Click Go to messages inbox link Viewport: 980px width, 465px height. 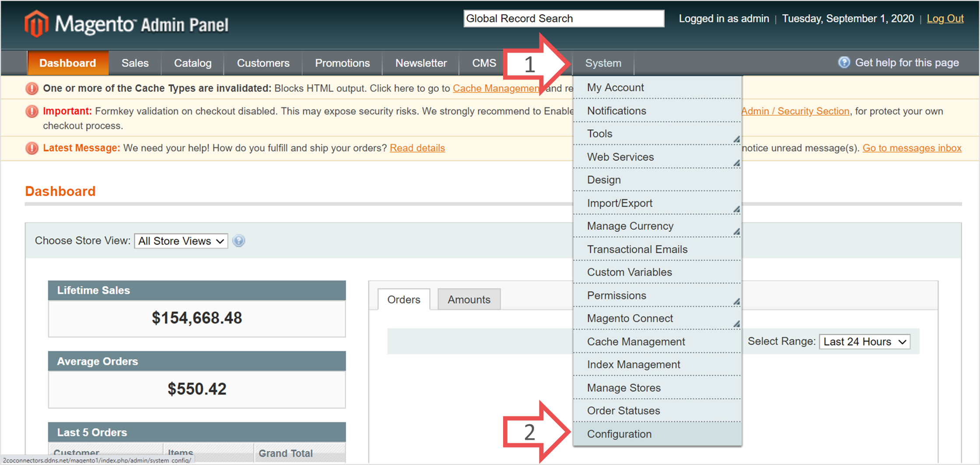912,148
